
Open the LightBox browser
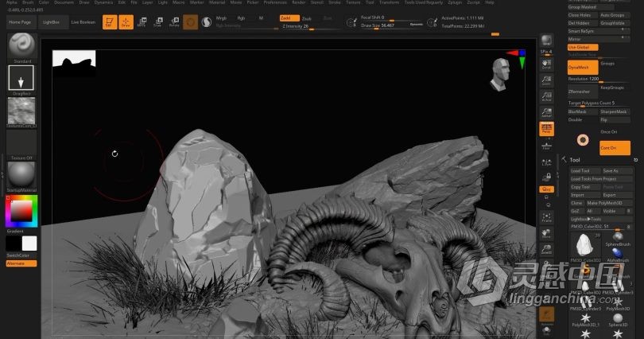(52, 22)
